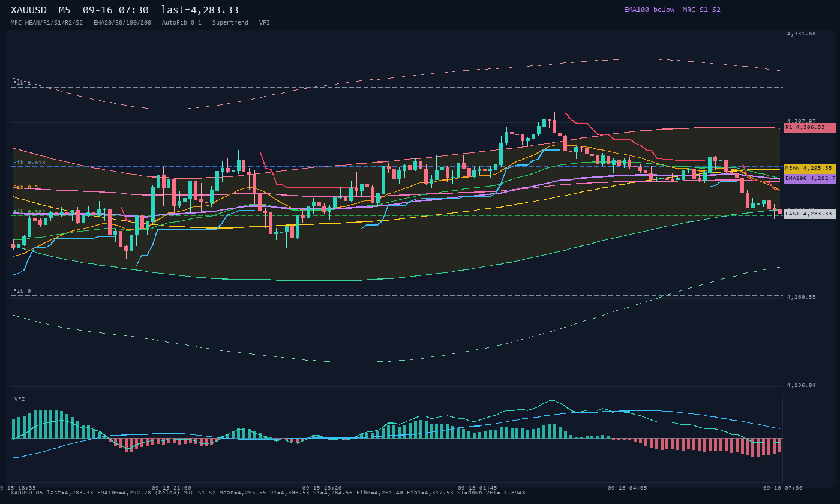Select the AutoFib 0-1 legend entry
This screenshot has height=504, width=840.
[x=182, y=23]
